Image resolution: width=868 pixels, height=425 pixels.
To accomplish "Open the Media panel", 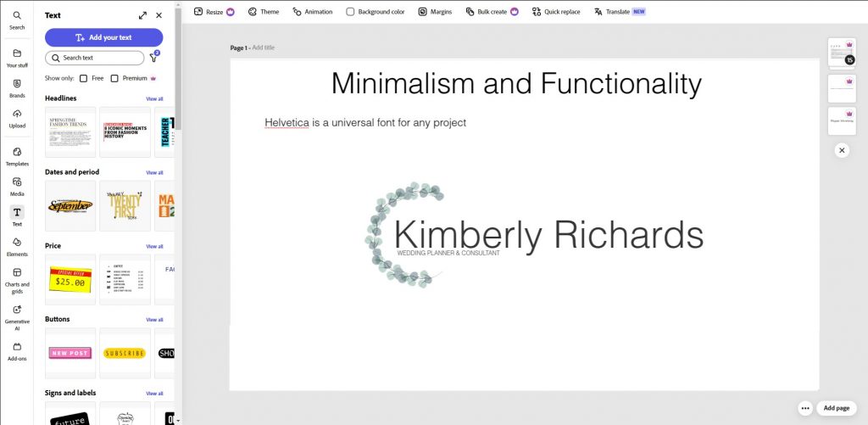I will [x=17, y=186].
